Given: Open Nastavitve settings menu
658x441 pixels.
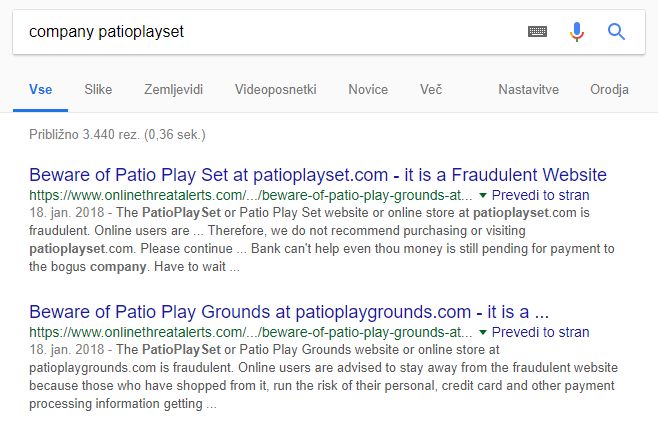Looking at the screenshot, I should coord(528,89).
